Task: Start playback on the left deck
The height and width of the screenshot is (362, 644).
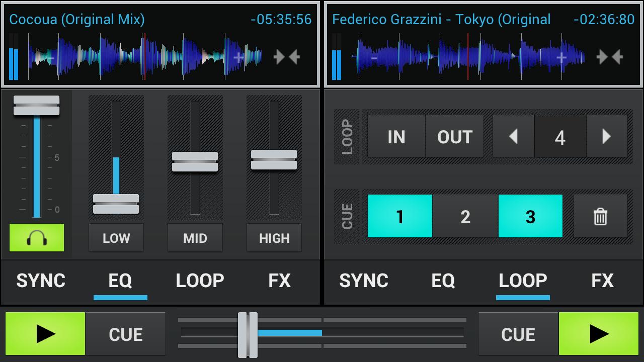Action: 45,334
